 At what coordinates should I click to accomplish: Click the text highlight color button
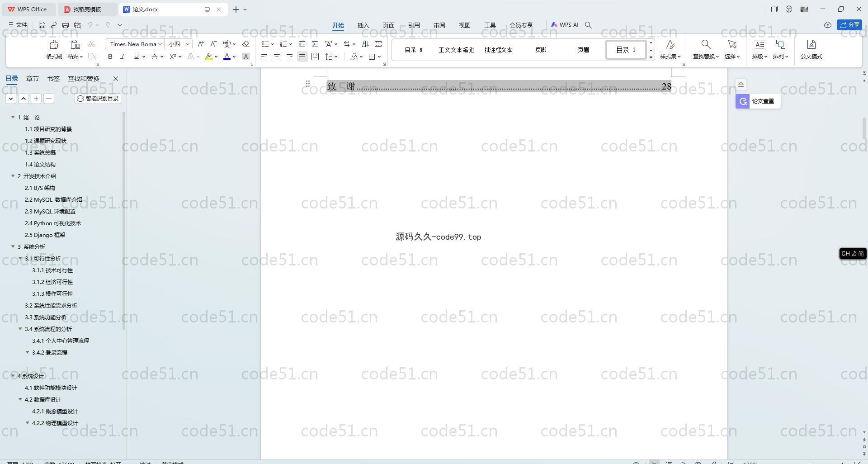(208, 57)
